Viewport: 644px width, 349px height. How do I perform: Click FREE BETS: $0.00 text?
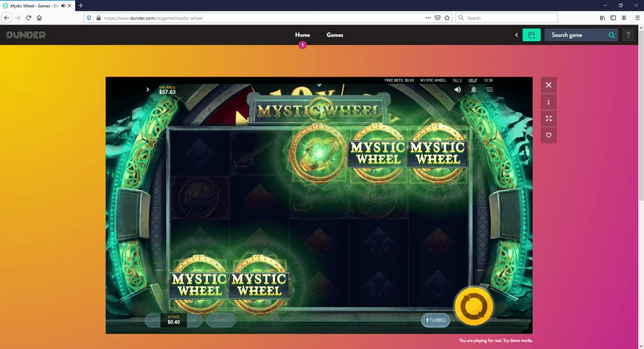[399, 80]
